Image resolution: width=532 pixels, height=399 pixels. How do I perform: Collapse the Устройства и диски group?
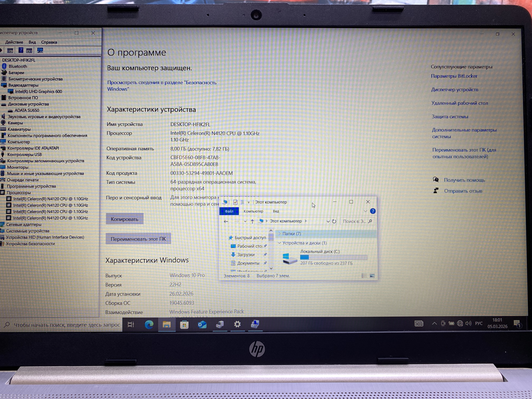[279, 243]
